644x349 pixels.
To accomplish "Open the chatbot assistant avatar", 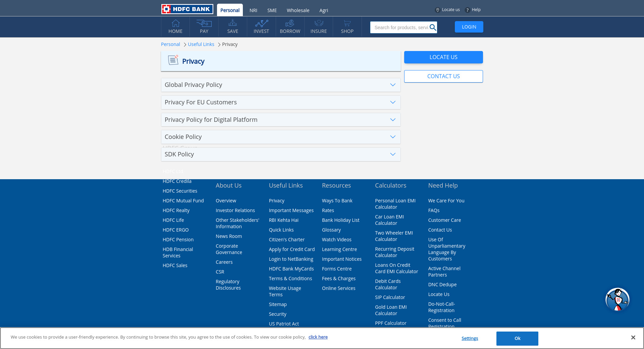I will coord(617,299).
